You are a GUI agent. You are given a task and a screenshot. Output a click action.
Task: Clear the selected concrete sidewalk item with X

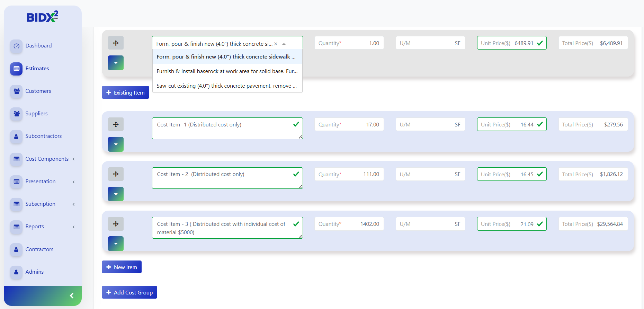click(x=276, y=44)
